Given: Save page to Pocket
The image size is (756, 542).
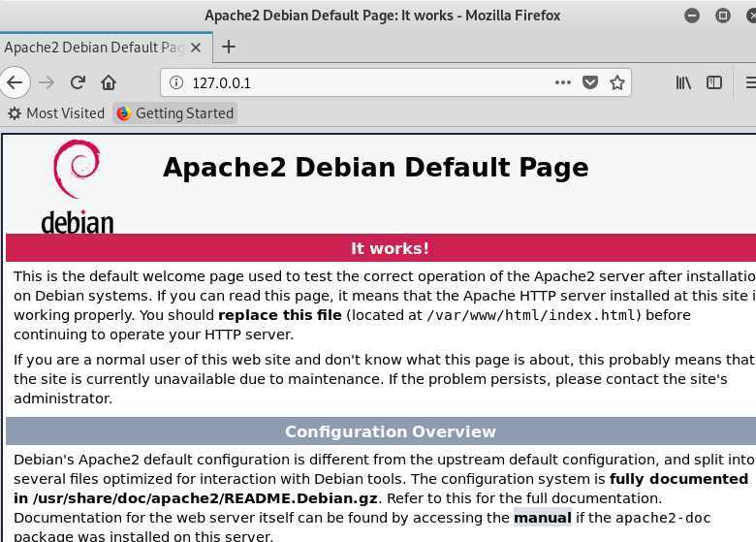Looking at the screenshot, I should pos(590,82).
